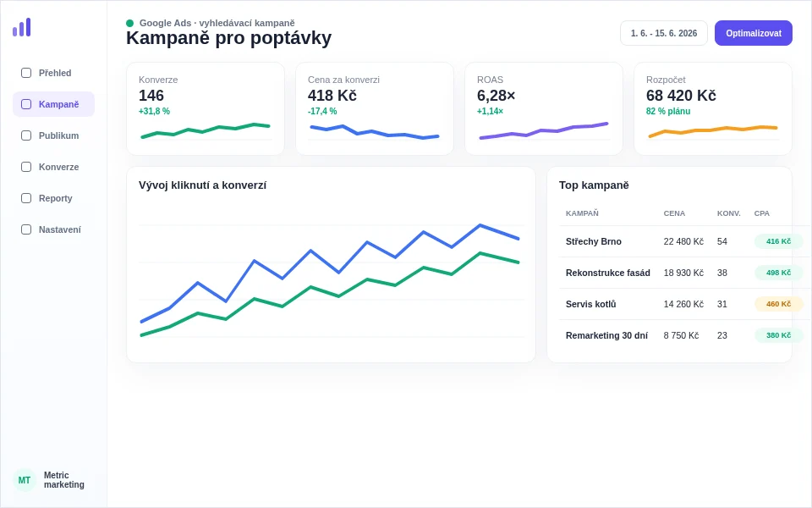The image size is (812, 508).
Task: Open the Reporty section
Action: point(54,198)
